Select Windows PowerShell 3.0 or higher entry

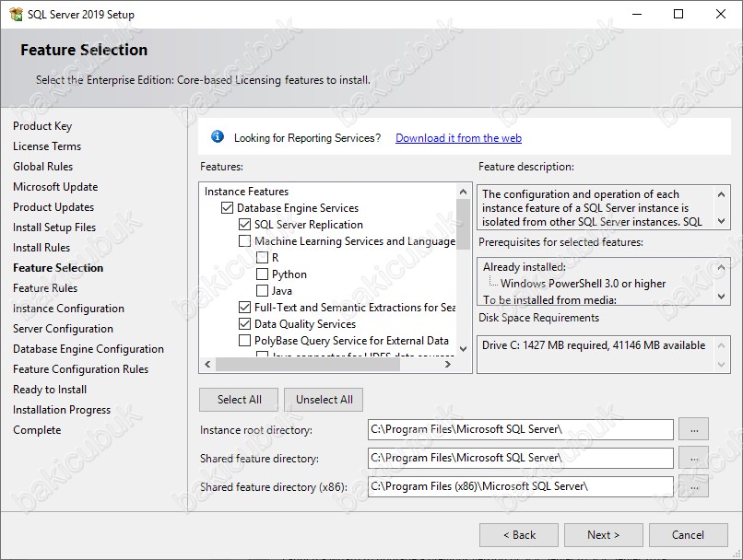[x=583, y=283]
